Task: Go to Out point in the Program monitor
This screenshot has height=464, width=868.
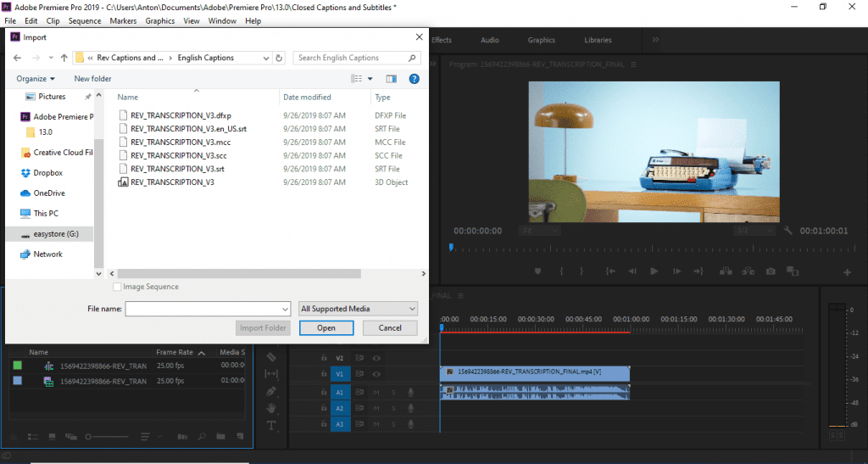Action: click(x=698, y=271)
